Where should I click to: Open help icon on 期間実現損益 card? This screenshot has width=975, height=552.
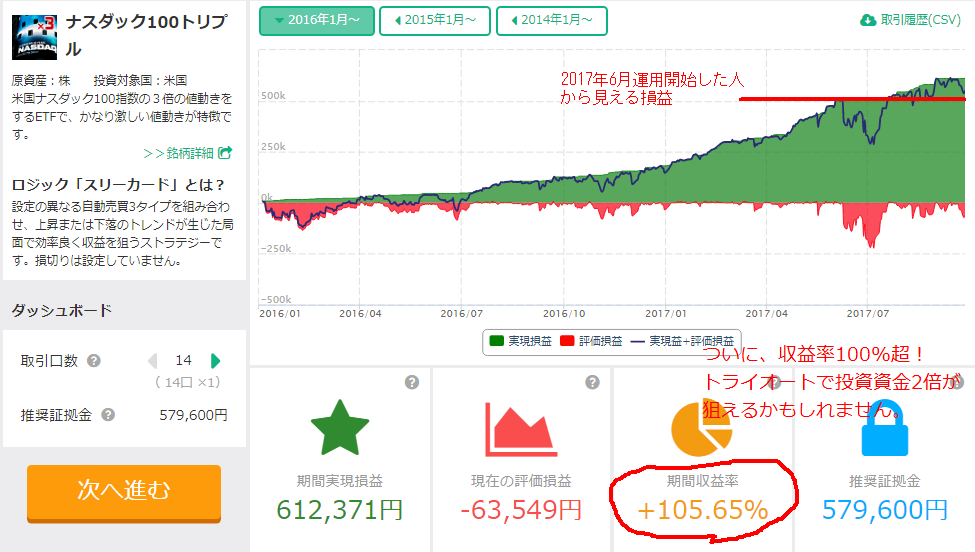[x=412, y=382]
